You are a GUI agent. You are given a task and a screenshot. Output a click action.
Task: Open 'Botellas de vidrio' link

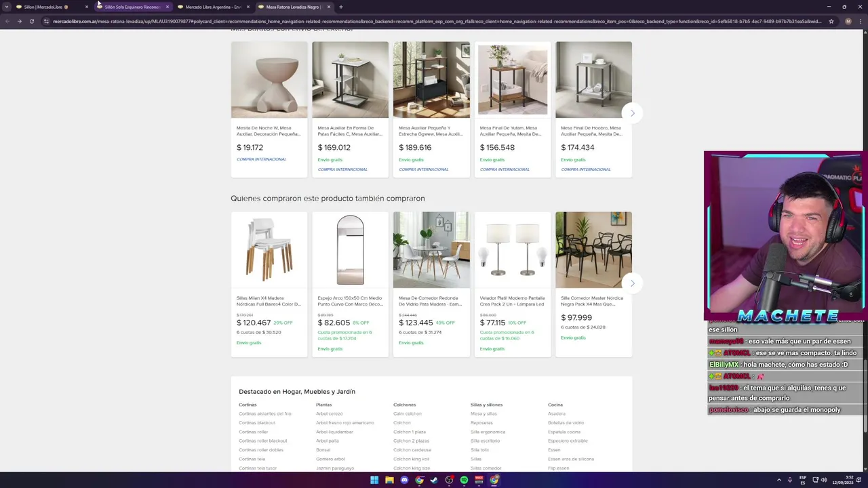coord(566,423)
